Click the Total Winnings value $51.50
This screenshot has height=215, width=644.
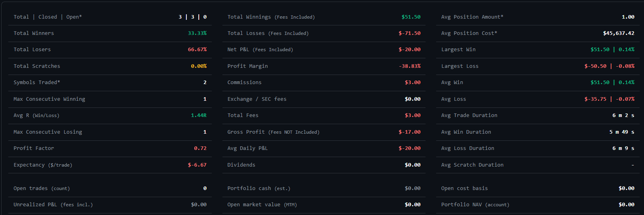coord(411,17)
